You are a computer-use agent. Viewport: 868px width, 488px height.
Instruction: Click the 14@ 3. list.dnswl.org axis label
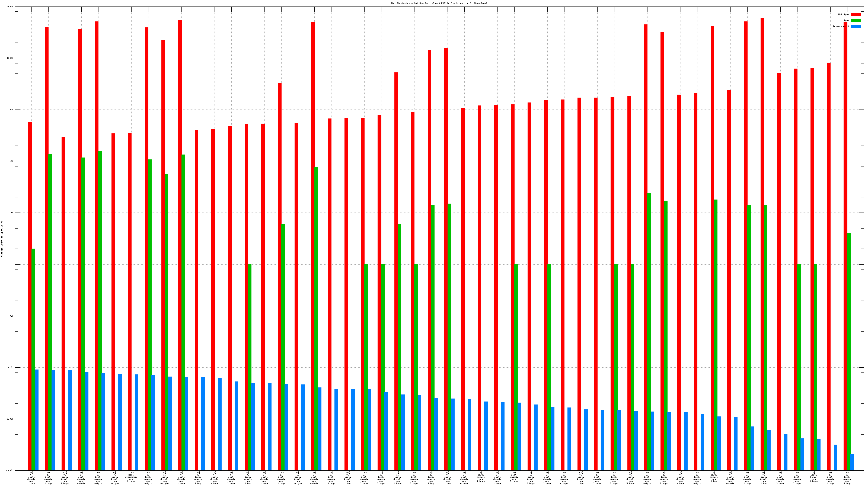pos(198,478)
